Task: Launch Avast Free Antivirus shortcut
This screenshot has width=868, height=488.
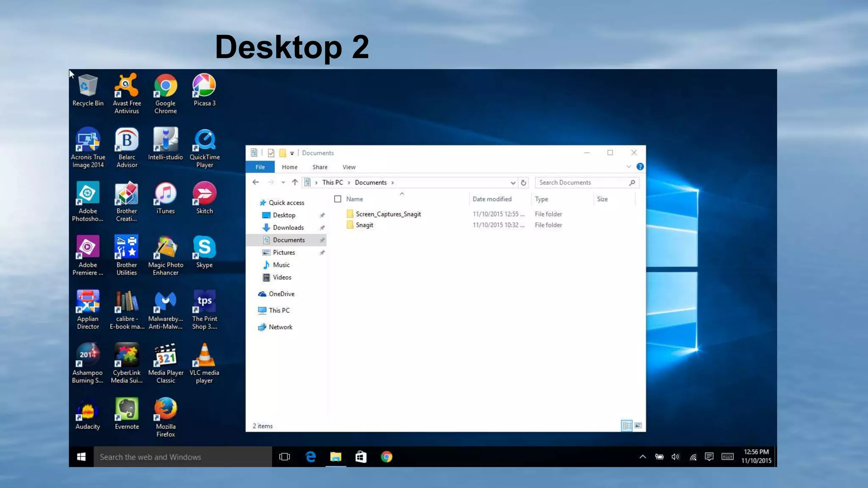Action: coord(127,94)
